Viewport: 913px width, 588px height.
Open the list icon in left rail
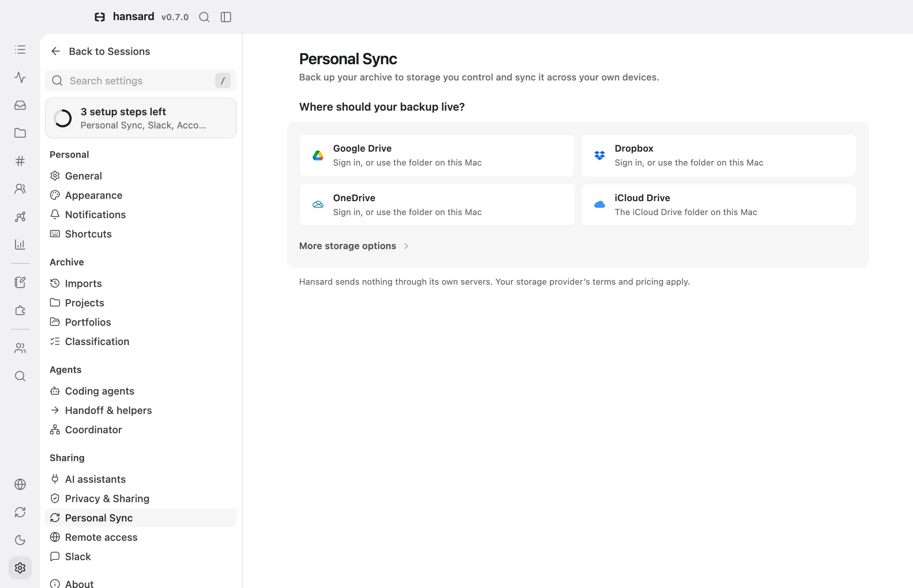click(20, 50)
